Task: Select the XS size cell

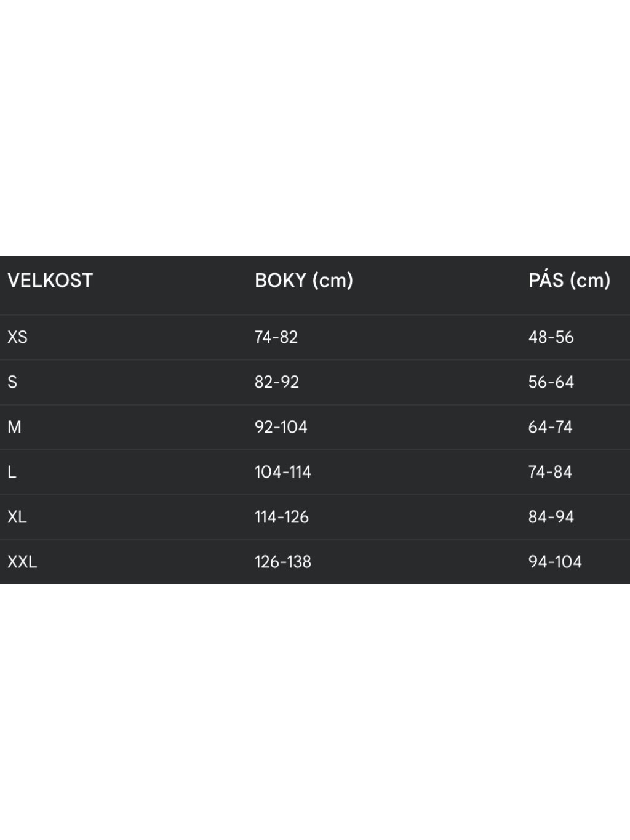Action: tap(17, 337)
